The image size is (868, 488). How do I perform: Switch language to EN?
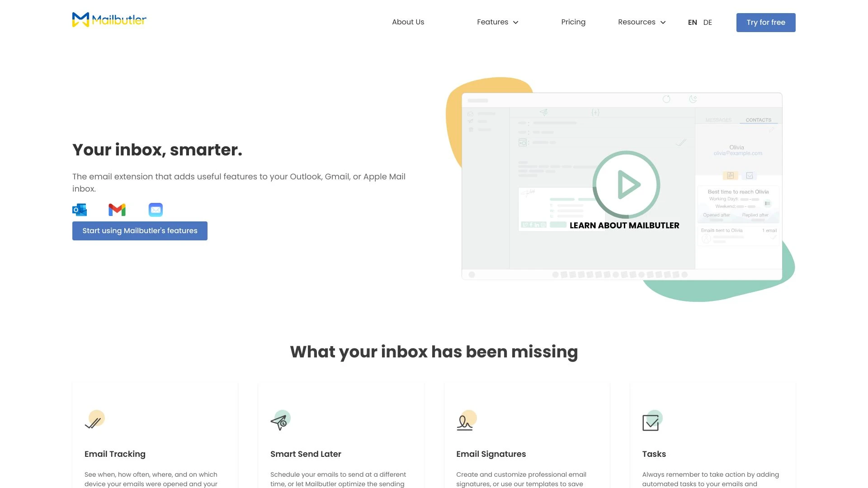(692, 22)
